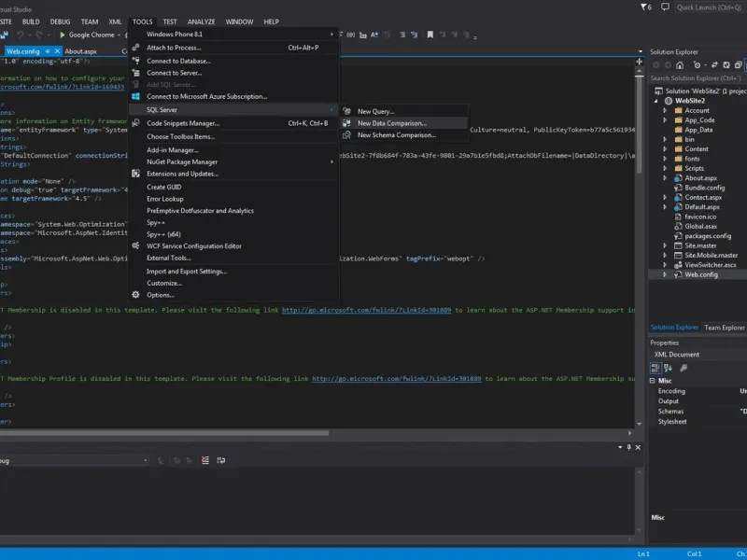Click Alphabetical sort icon in Properties panel
Viewport: 747px width, 560px height.
[669, 368]
